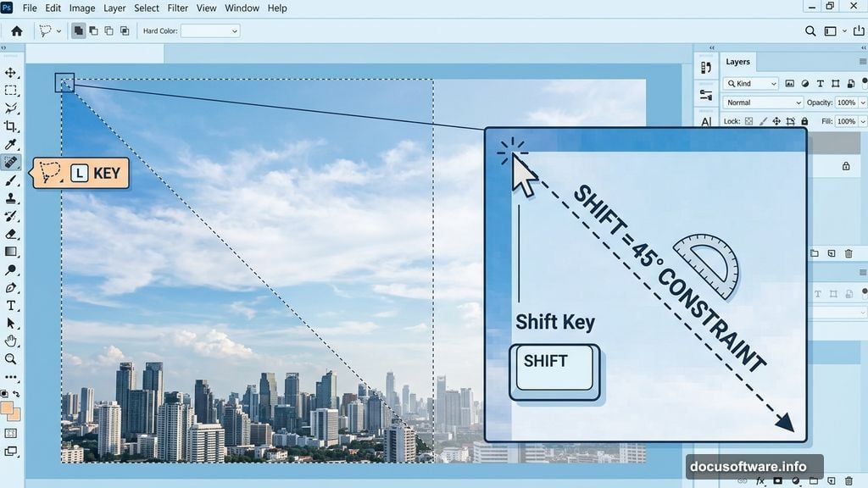Viewport: 868px width, 488px height.
Task: Open the Filter menu
Action: (x=177, y=8)
